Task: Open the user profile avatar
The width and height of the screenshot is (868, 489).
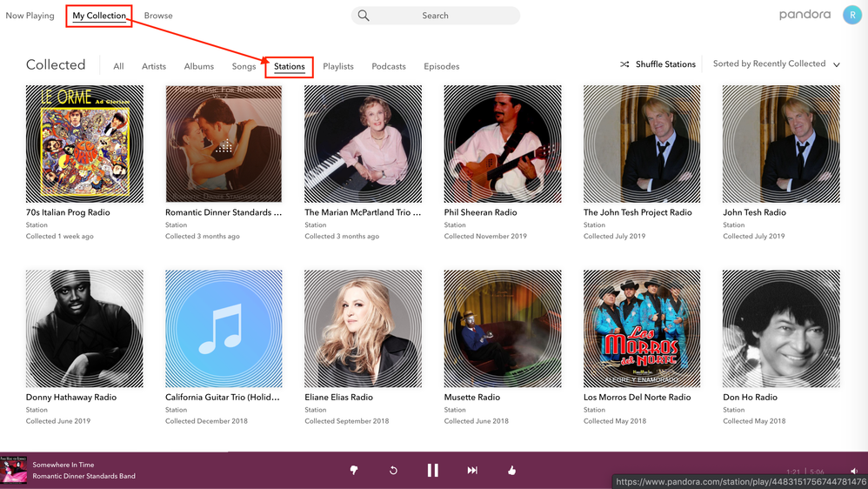Action: 851,15
